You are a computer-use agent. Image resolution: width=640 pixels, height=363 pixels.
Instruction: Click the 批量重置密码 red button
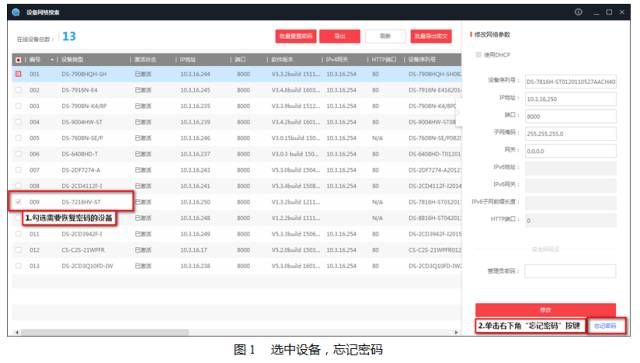296,36
